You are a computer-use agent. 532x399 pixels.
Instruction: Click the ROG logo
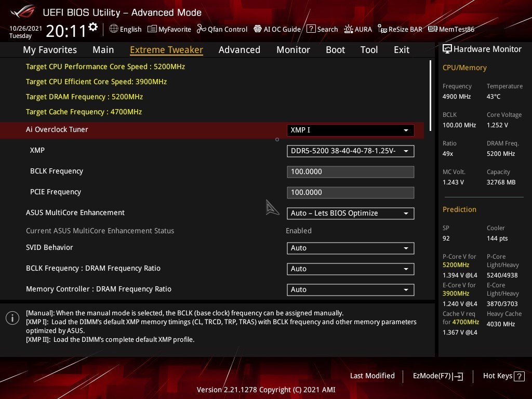(x=22, y=12)
